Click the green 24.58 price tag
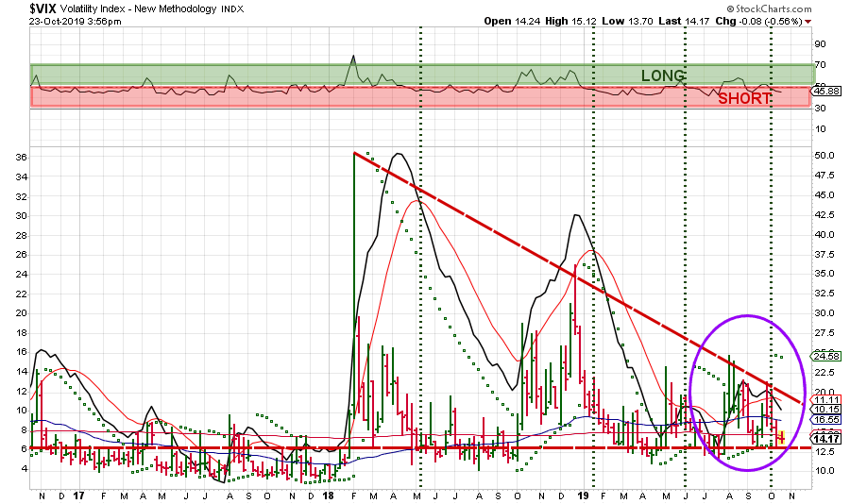Screen dimensions: 850x504 point(827,356)
